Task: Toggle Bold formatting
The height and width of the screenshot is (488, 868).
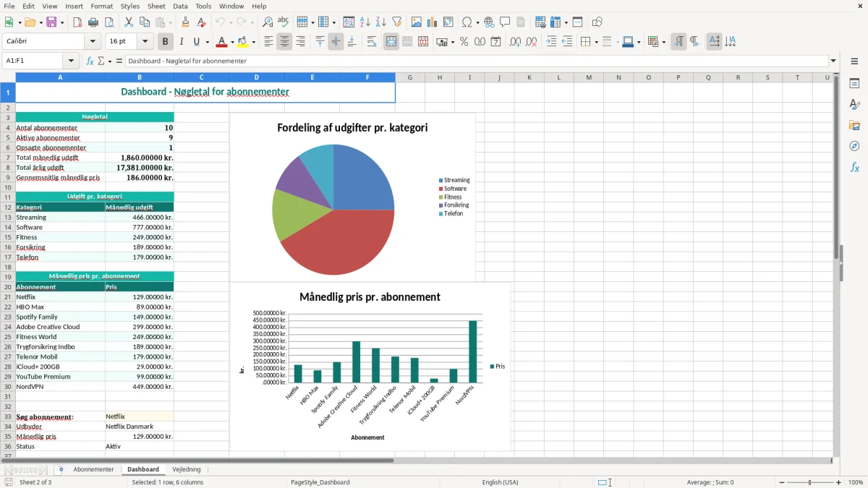Action: coord(165,42)
